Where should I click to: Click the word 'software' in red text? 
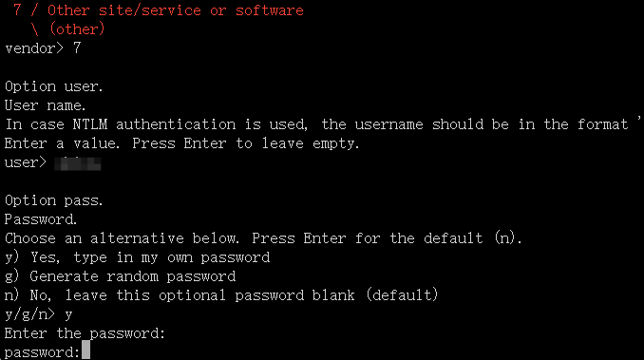click(x=270, y=10)
